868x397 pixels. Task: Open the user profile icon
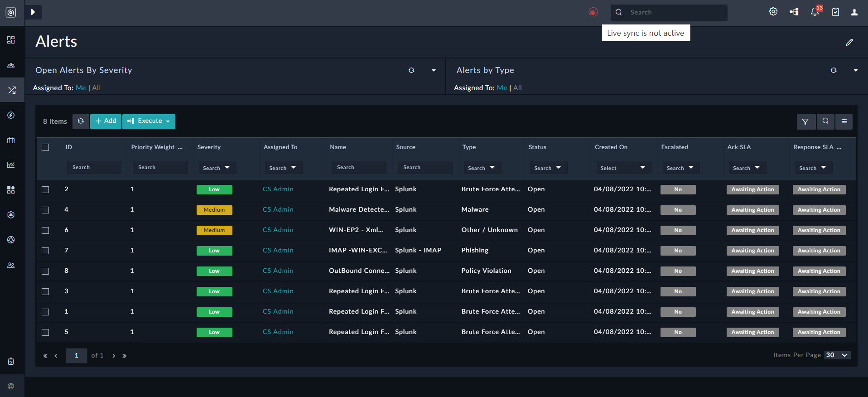pyautogui.click(x=854, y=12)
